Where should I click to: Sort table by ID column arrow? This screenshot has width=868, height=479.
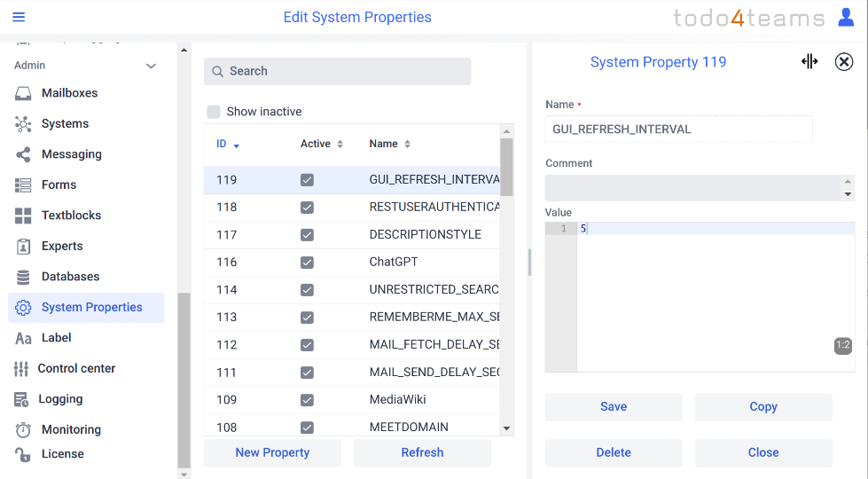click(237, 145)
